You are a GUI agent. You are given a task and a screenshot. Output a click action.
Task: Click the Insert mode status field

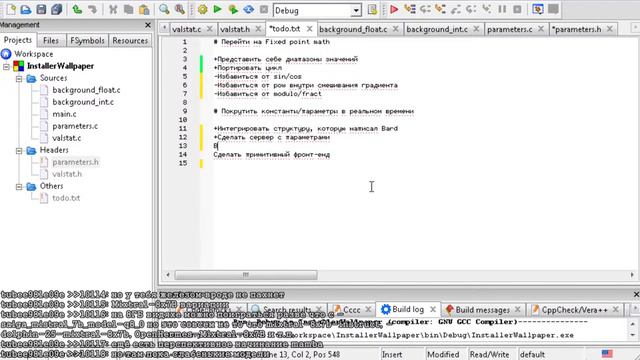click(x=392, y=354)
